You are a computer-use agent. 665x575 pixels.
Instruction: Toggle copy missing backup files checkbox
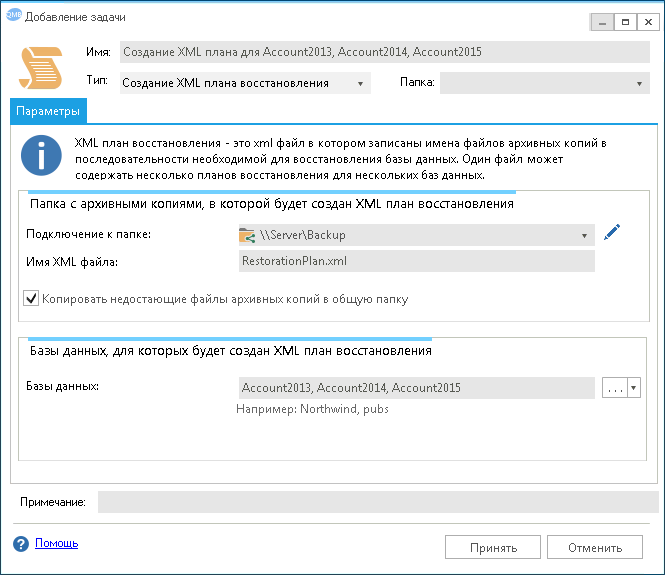coord(31,298)
